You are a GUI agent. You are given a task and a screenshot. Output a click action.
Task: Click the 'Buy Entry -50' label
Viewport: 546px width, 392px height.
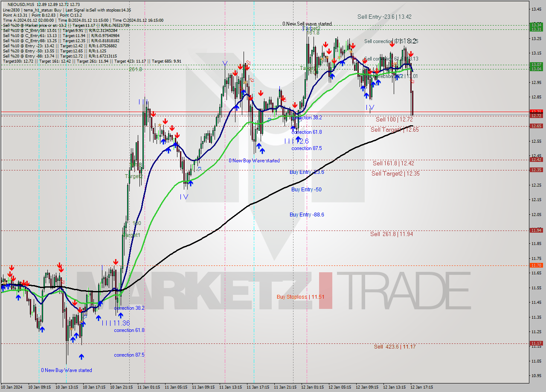(x=306, y=189)
